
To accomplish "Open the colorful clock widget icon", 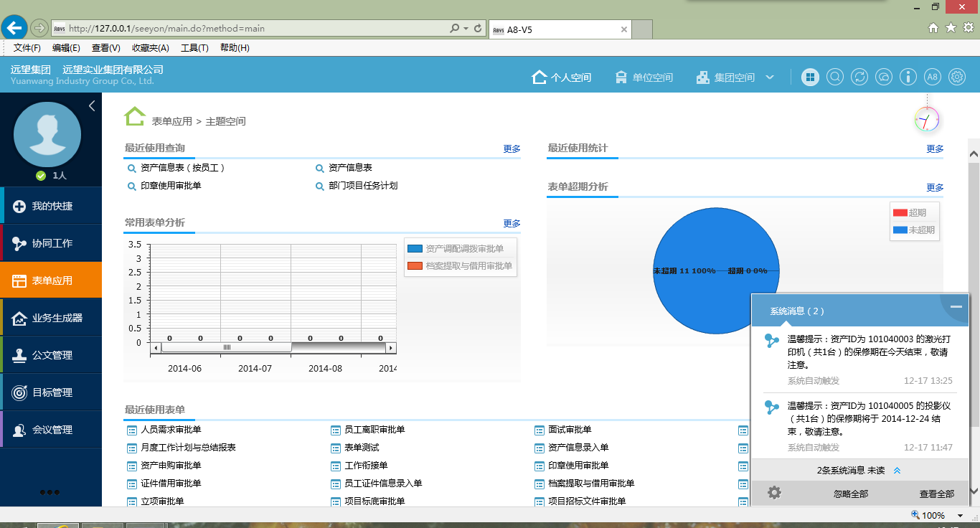I will (x=927, y=119).
